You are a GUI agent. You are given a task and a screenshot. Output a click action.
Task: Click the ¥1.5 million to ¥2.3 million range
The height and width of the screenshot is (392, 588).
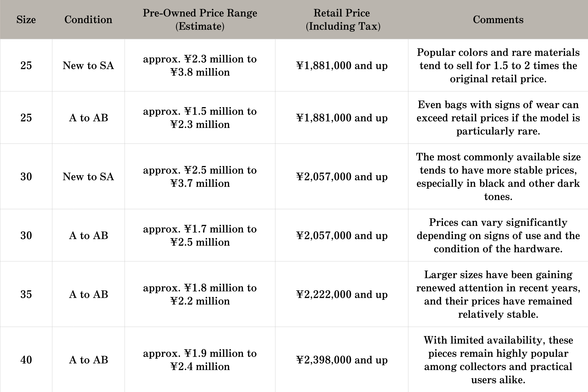point(200,118)
